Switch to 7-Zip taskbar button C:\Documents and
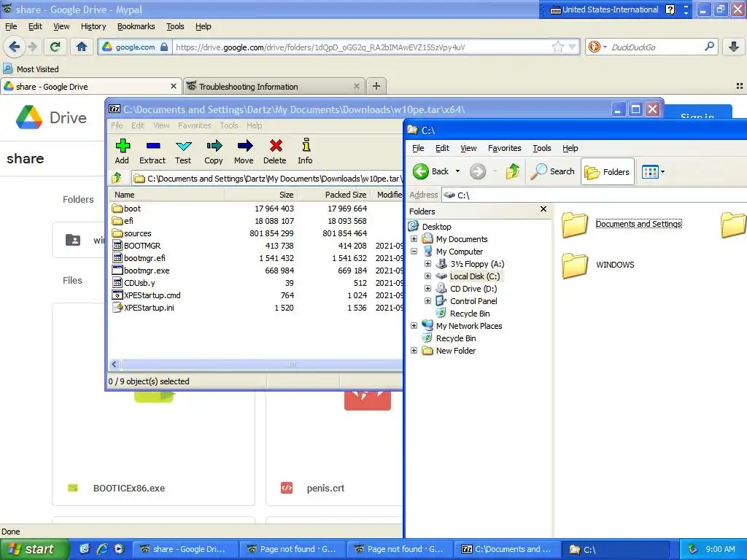The height and width of the screenshot is (560, 747). [x=506, y=549]
